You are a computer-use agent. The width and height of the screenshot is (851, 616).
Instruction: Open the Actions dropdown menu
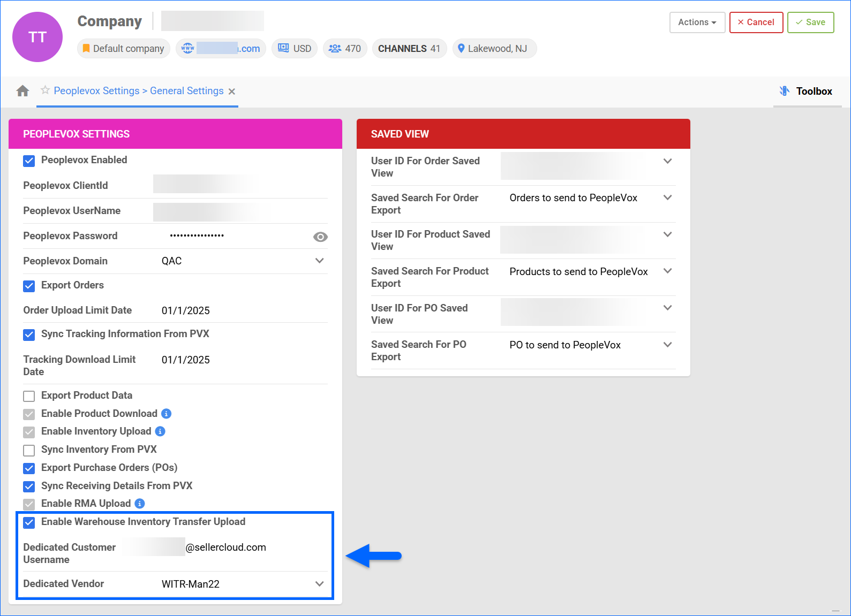click(x=697, y=22)
